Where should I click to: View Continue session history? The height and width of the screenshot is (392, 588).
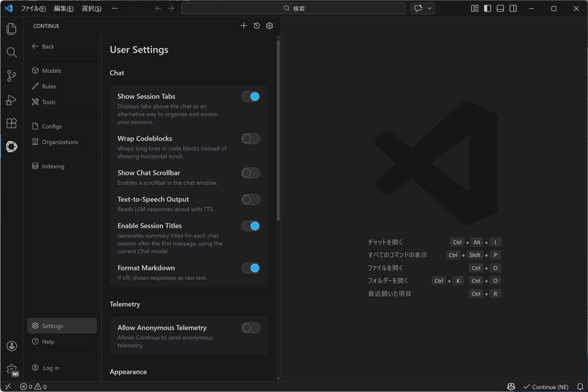click(257, 26)
